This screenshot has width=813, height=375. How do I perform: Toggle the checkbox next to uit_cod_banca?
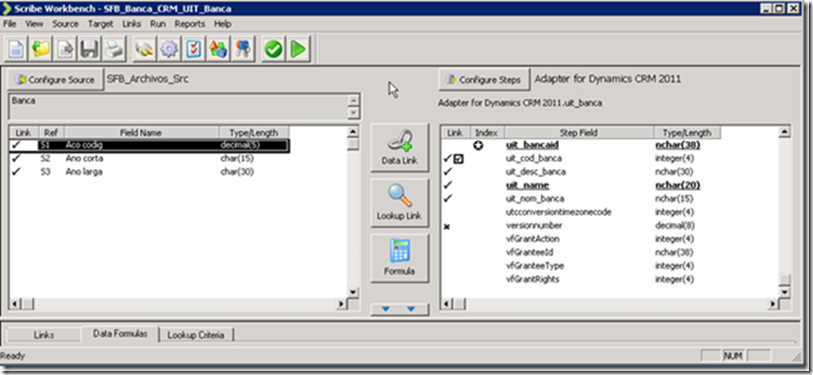(x=458, y=159)
